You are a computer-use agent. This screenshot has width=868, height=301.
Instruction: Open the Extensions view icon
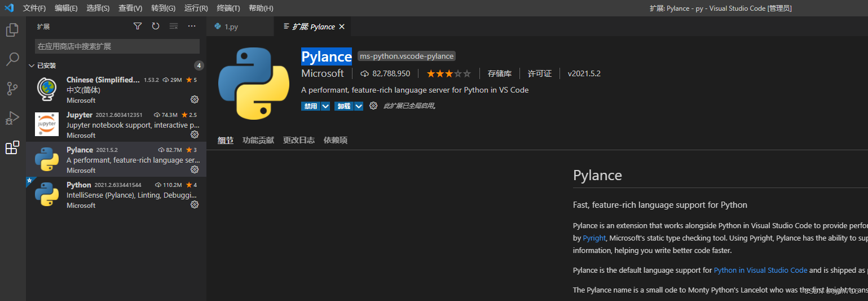pos(12,147)
